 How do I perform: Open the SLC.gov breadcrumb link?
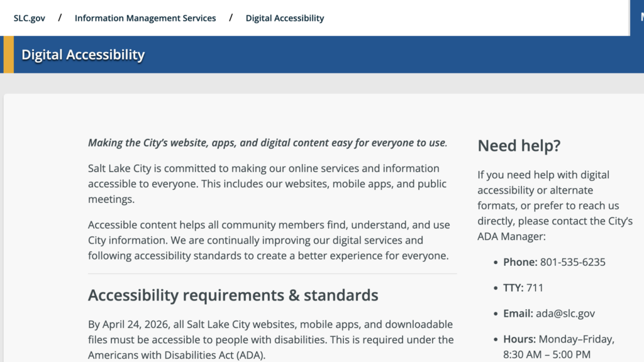(30, 18)
